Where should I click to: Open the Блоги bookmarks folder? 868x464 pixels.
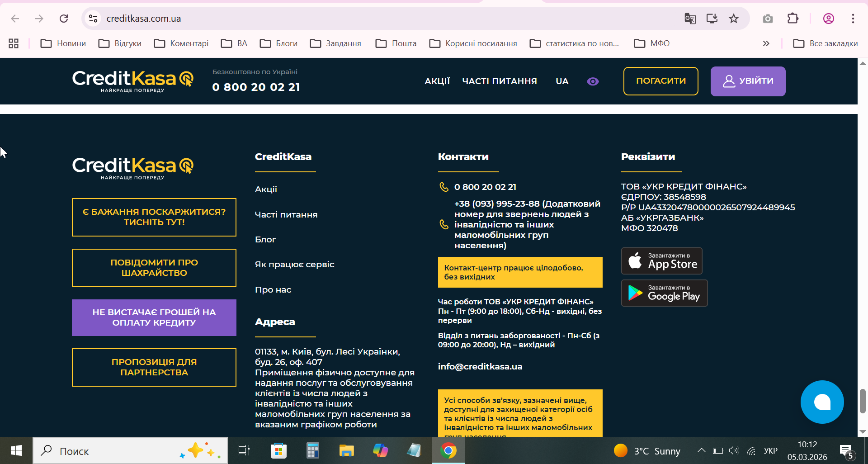pyautogui.click(x=279, y=43)
